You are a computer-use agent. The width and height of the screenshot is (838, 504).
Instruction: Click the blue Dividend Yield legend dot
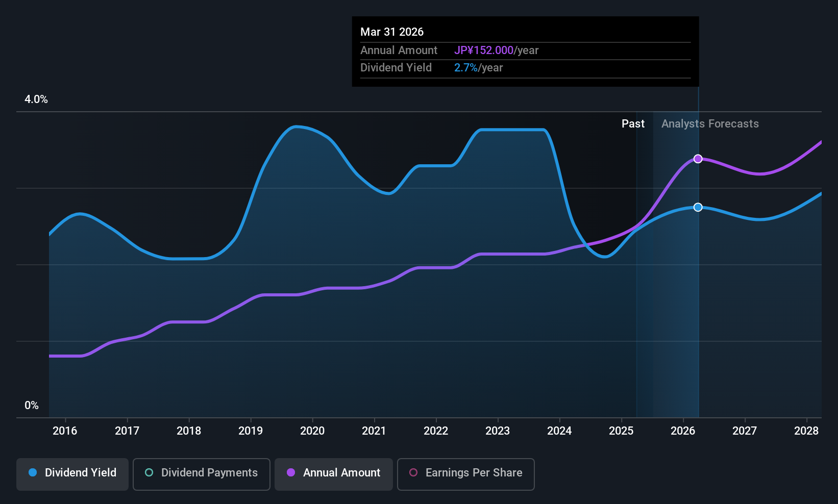33,472
